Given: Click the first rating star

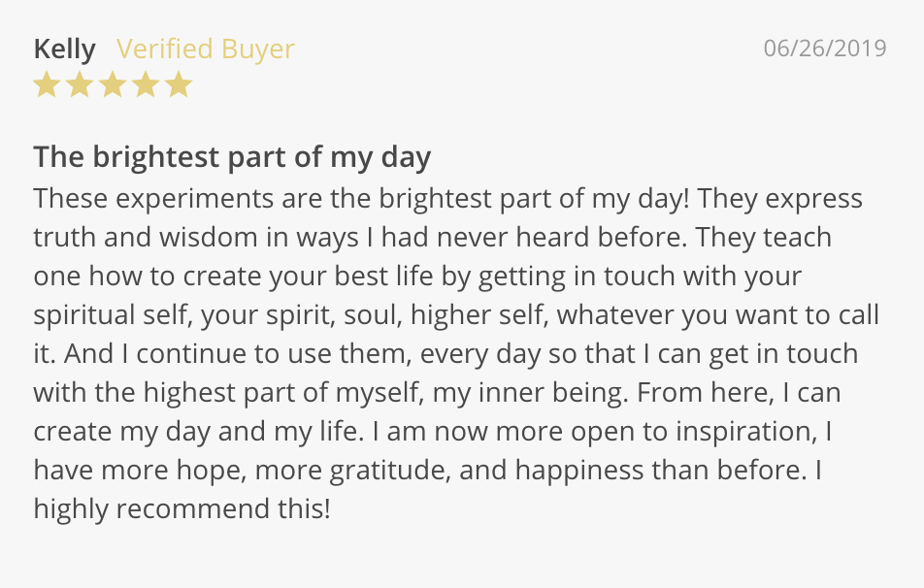Looking at the screenshot, I should tap(47, 85).
